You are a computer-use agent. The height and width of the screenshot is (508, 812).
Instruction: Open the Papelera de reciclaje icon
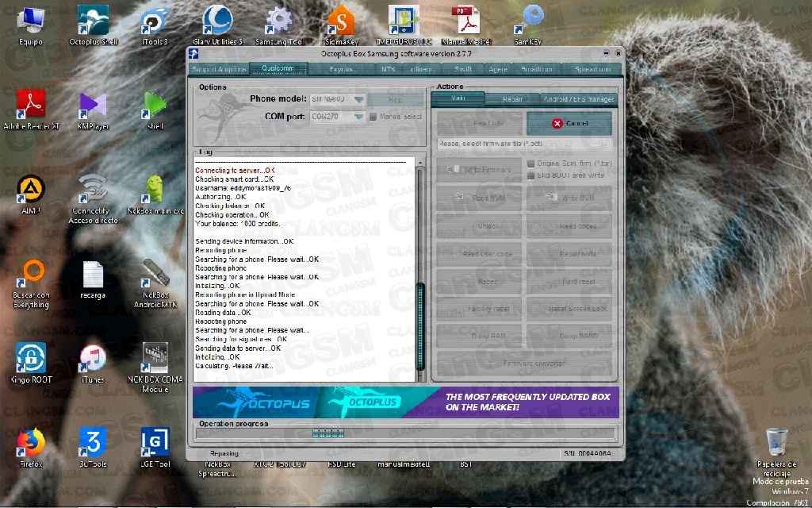coord(777,452)
